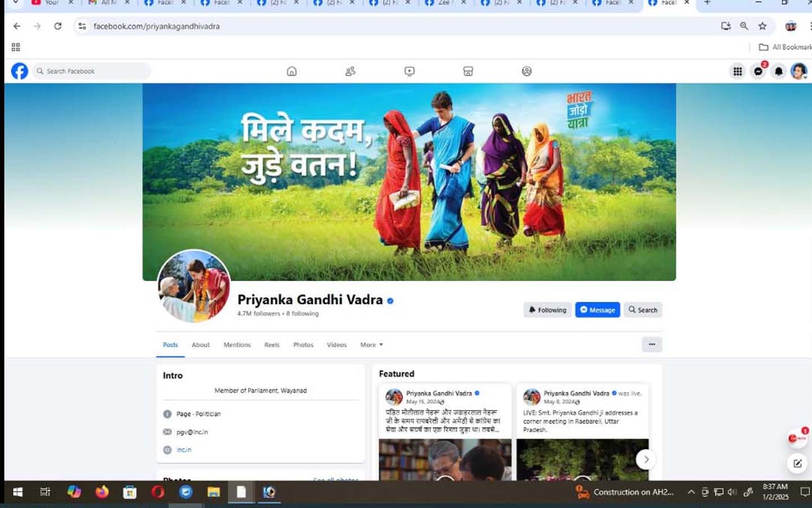Launch Firefox from the taskbar

pyautogui.click(x=102, y=492)
